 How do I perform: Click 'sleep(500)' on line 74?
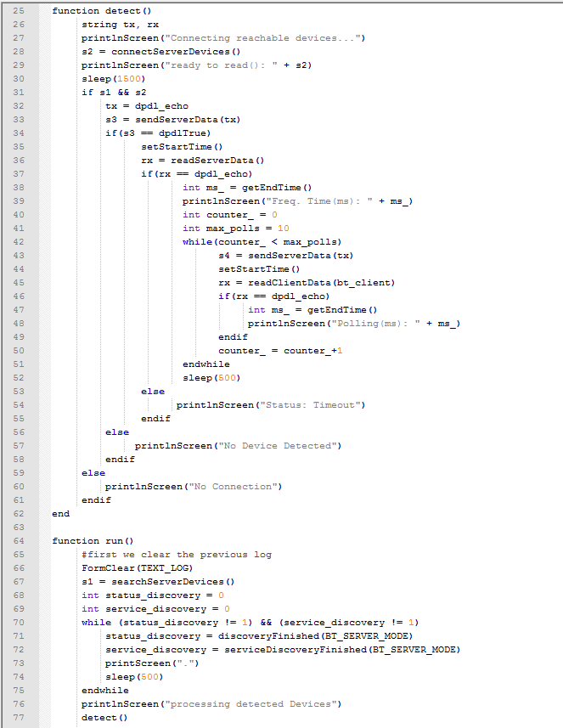(134, 677)
